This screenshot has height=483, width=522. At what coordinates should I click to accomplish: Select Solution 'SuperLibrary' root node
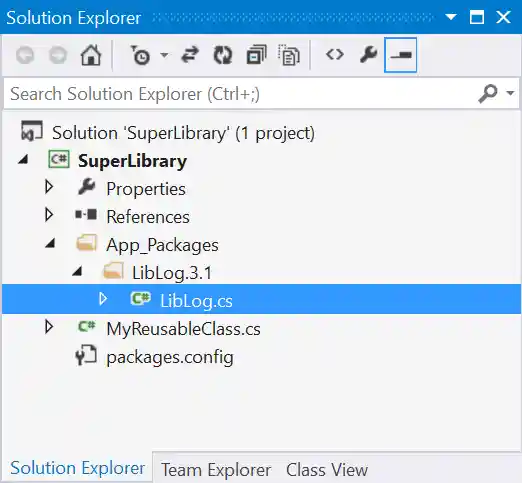click(x=183, y=133)
